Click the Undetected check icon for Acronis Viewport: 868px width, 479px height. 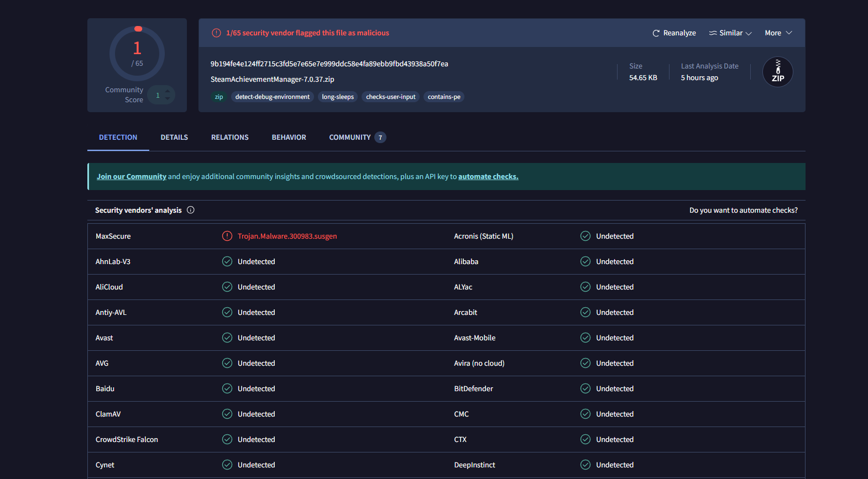click(585, 236)
